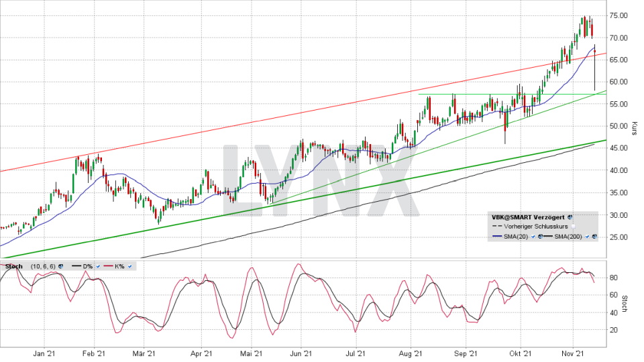The width and height of the screenshot is (644, 362).
Task: Click the 30.00 price axis value
Action: tap(619, 215)
